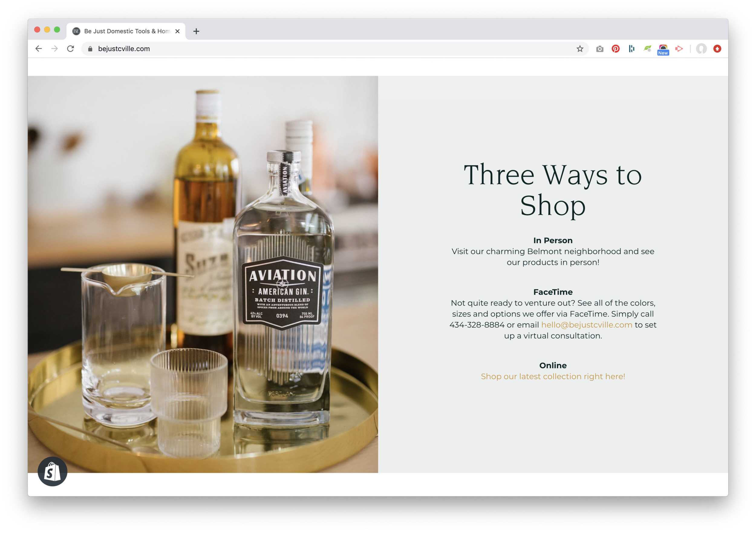
Task: Click the red Chrome update icon
Action: click(717, 49)
